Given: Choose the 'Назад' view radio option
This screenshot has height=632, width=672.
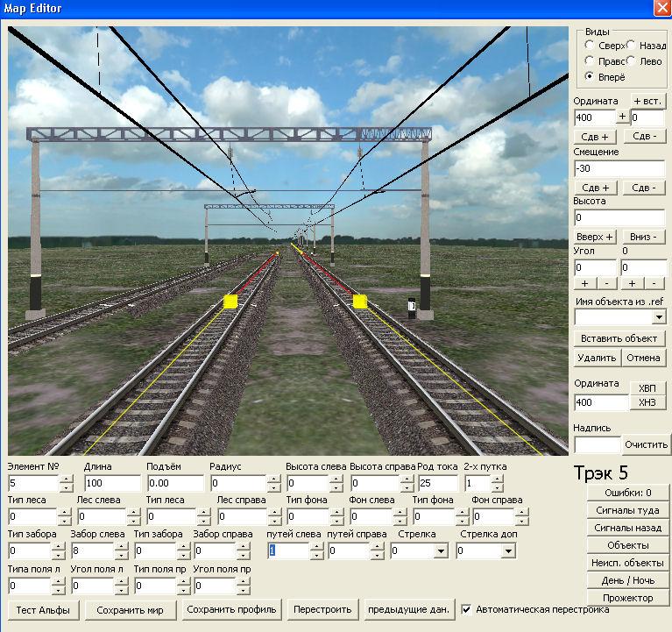Looking at the screenshot, I should 632,46.
